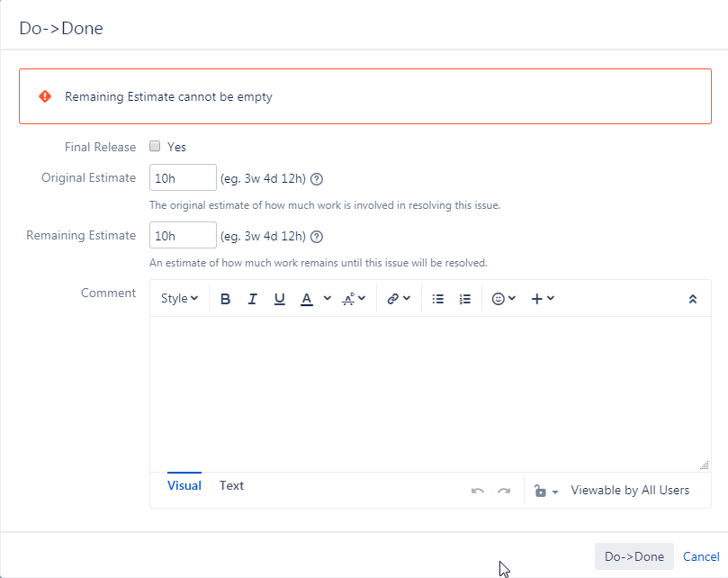The image size is (728, 578).
Task: Click the Remaining Estimate input field
Action: point(183,235)
